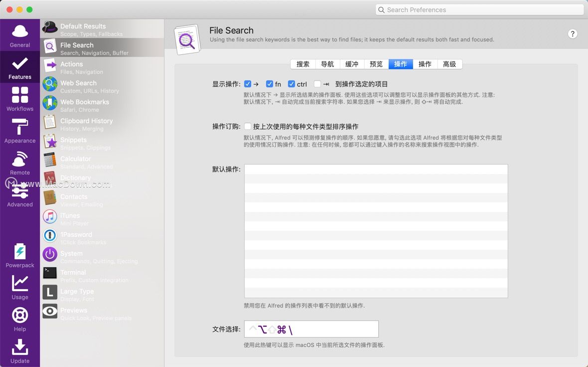The height and width of the screenshot is (367, 588).
Task: Open the Advanced sliders section
Action: click(20, 196)
